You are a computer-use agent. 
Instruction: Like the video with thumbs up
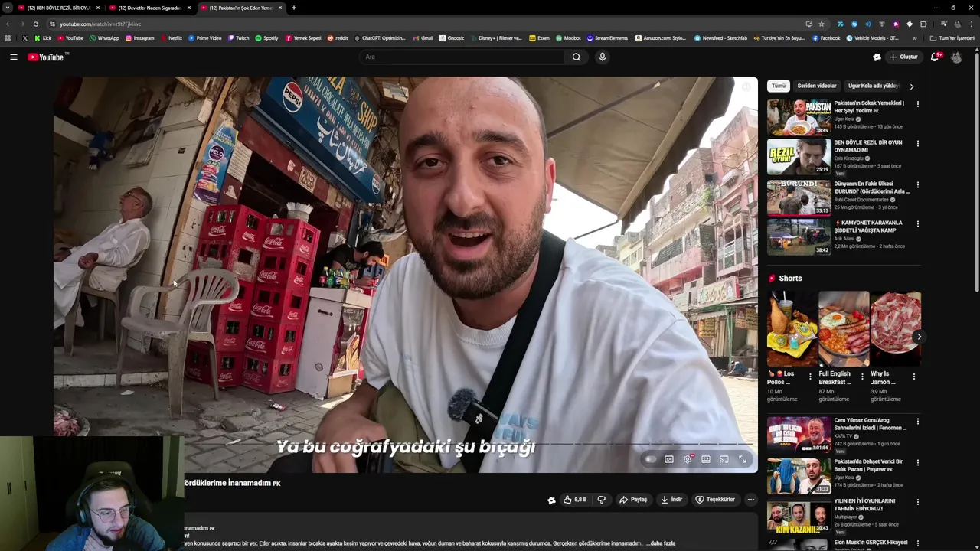point(575,500)
